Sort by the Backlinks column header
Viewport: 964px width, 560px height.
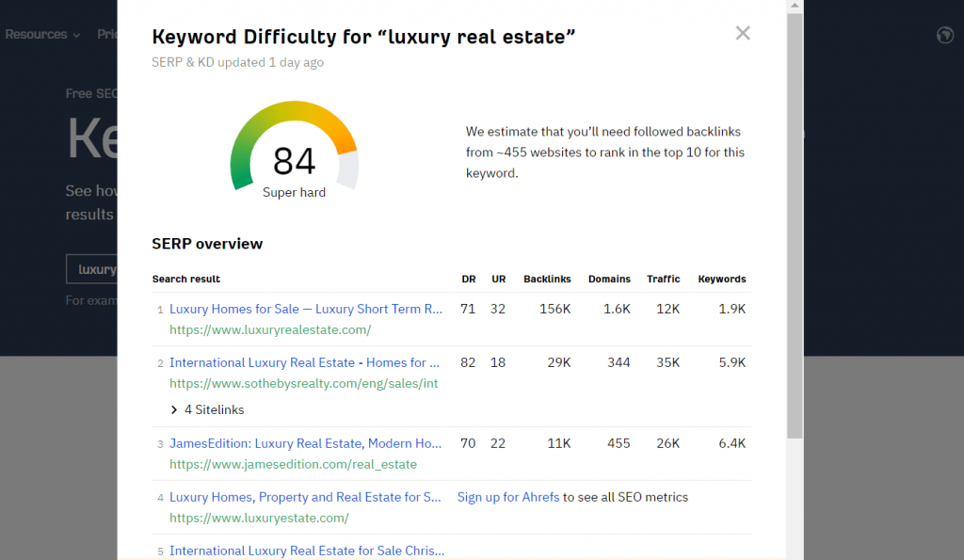click(x=547, y=279)
